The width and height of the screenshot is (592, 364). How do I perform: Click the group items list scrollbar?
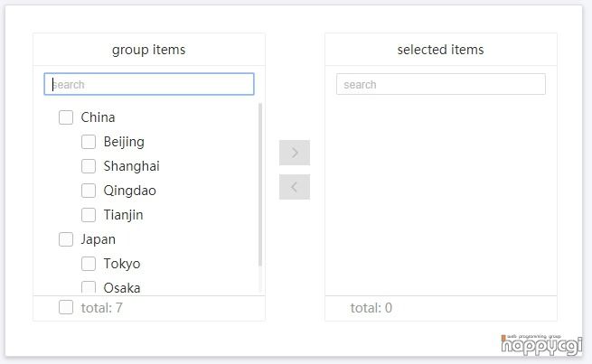click(260, 185)
